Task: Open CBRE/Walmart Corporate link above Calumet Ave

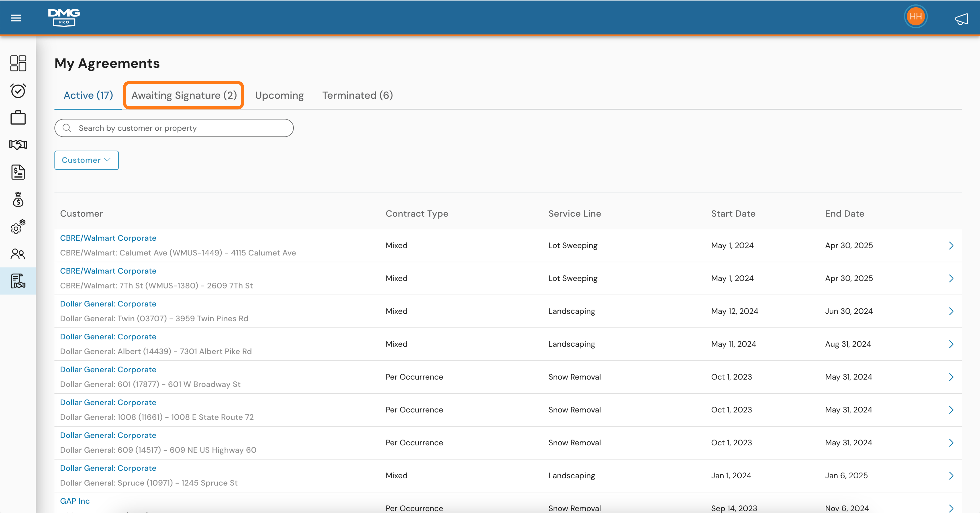Action: 108,238
